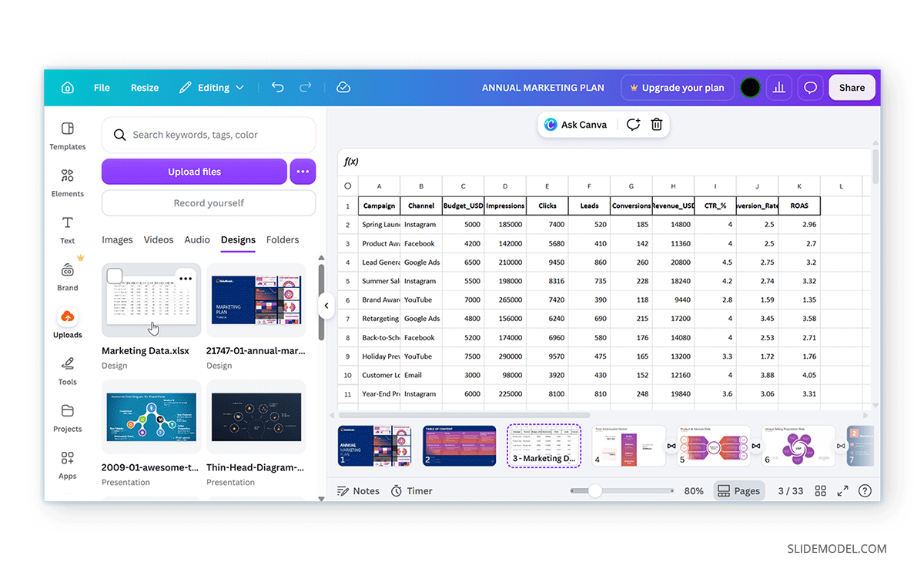Go to Canva home icon
The image size is (924, 572).
coord(68,88)
